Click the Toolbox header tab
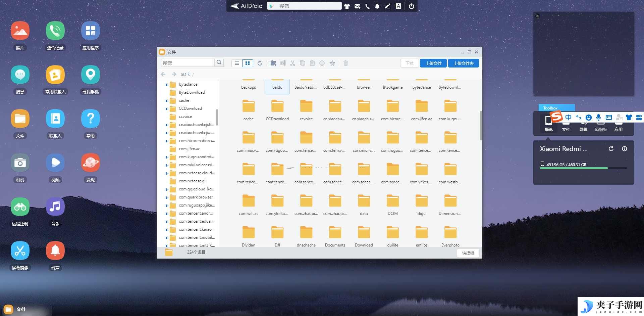The image size is (644, 316). pos(557,108)
